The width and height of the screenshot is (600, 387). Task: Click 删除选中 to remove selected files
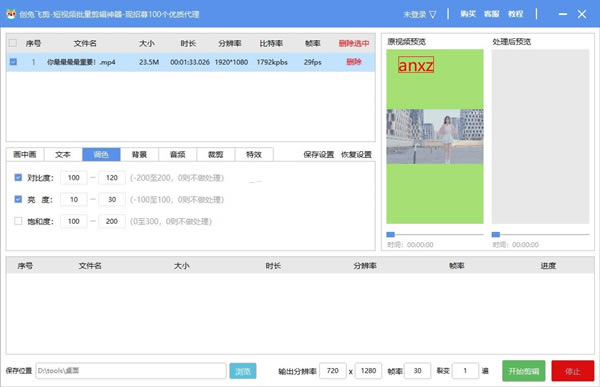(x=354, y=43)
